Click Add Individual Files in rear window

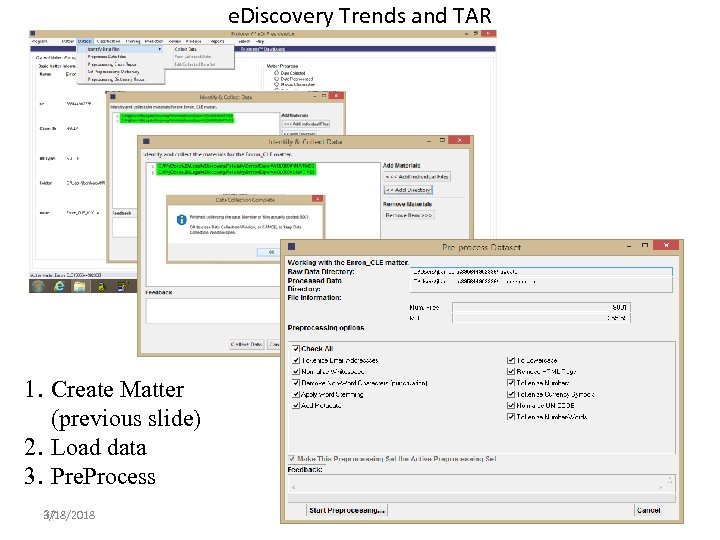(x=306, y=124)
